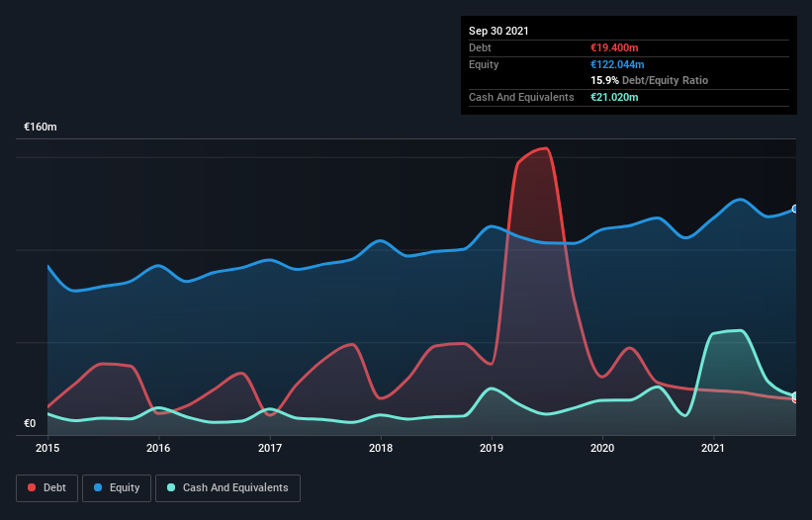Toggle the Equity series legend button
The image size is (812, 520).
[117, 488]
